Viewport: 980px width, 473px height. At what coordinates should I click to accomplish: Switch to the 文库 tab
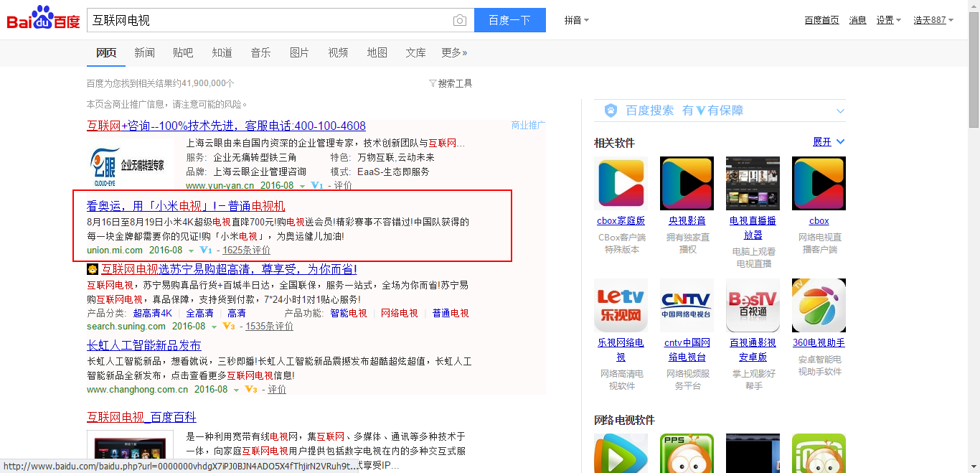coord(415,52)
